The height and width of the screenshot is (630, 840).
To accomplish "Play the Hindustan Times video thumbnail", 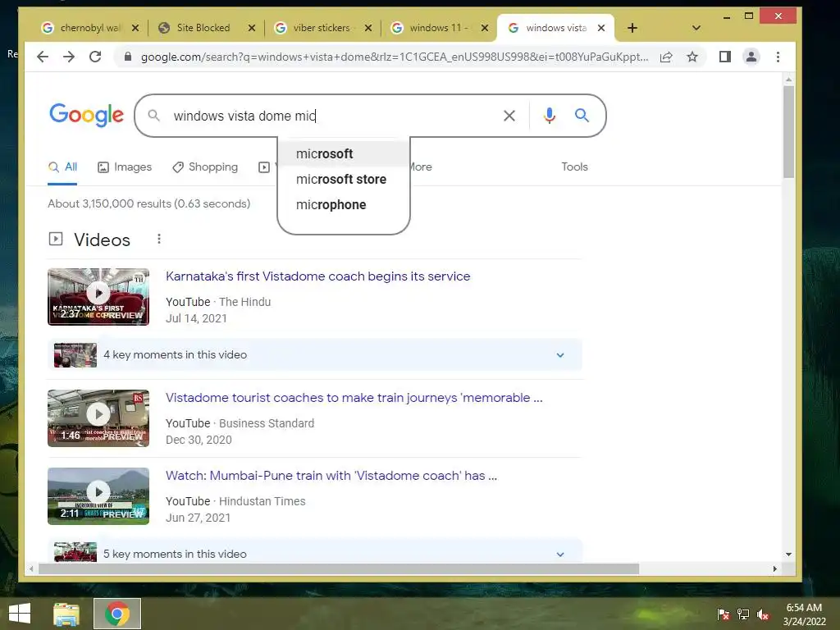I will click(98, 496).
